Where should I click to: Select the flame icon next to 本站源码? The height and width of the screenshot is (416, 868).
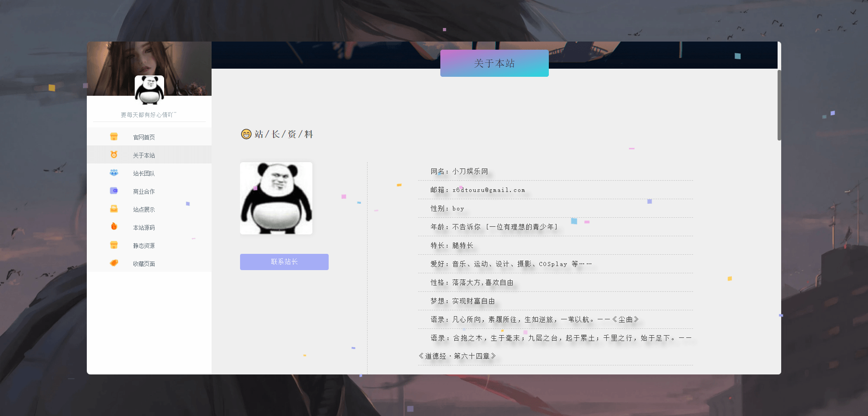click(x=114, y=227)
